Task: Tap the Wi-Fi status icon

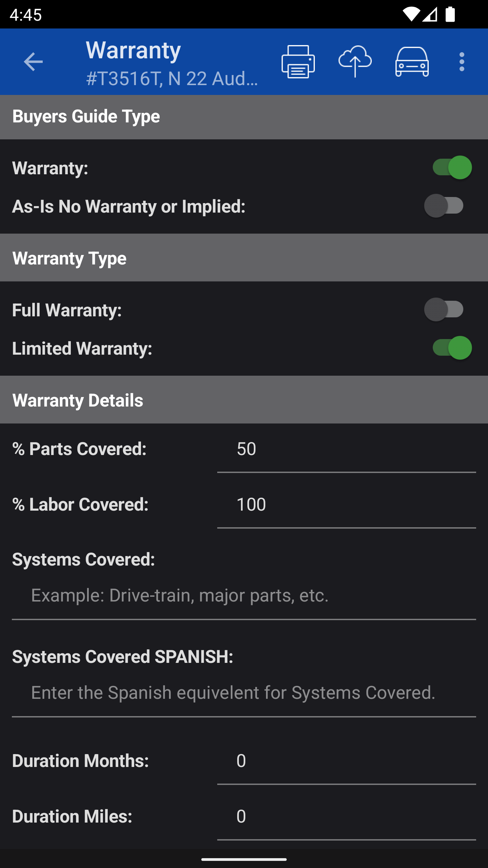Action: tap(411, 14)
